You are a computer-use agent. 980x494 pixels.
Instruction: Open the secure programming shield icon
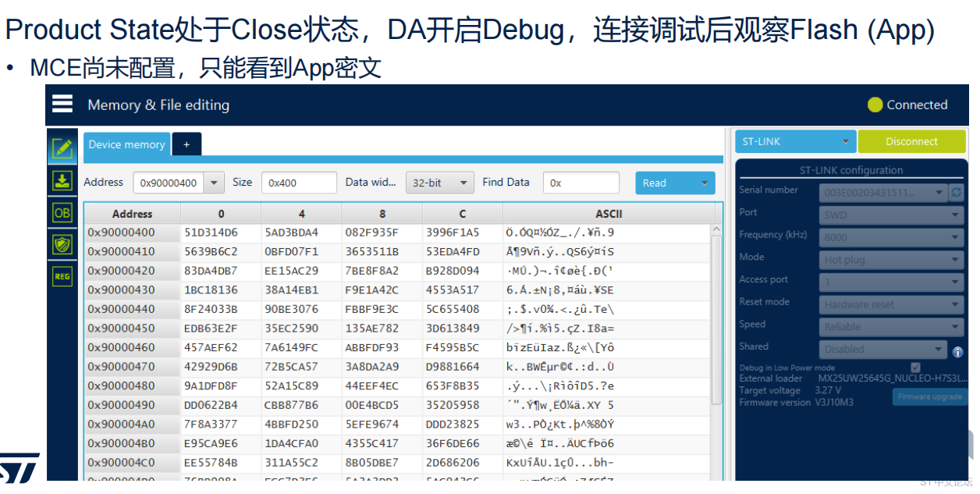coord(62,244)
